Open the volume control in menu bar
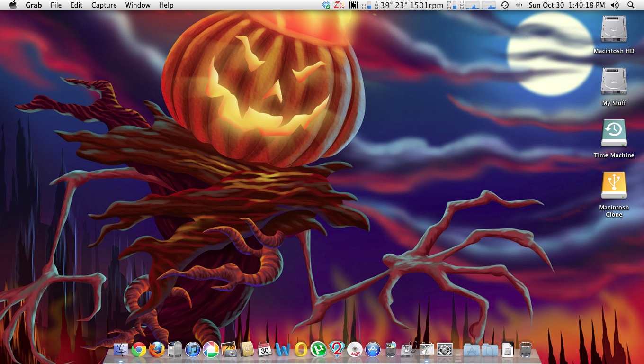 click(615, 5)
